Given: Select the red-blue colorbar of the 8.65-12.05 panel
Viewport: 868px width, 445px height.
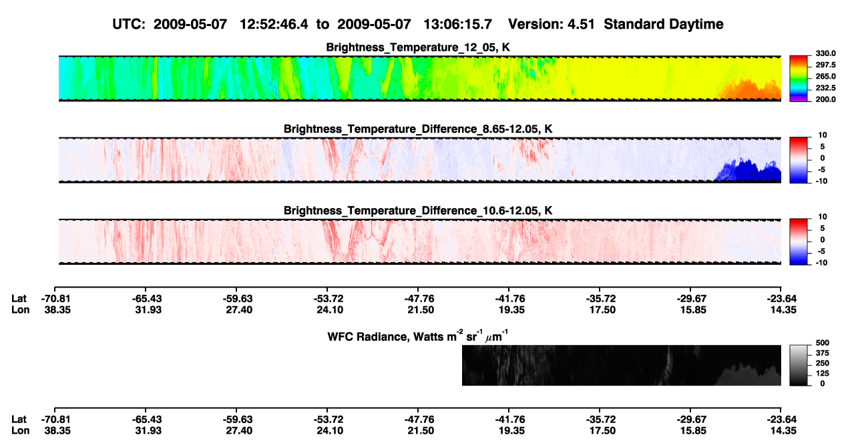Looking at the screenshot, I should (799, 159).
